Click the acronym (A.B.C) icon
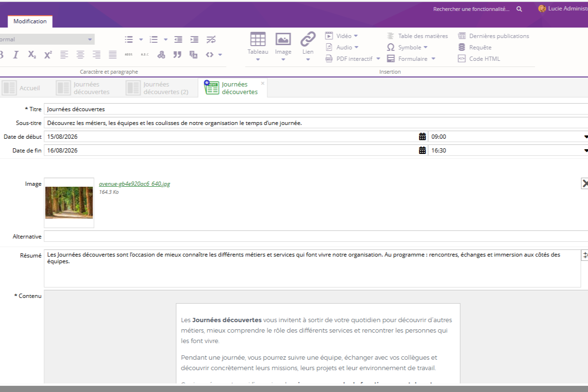The height and width of the screenshot is (392, 588). click(x=145, y=55)
